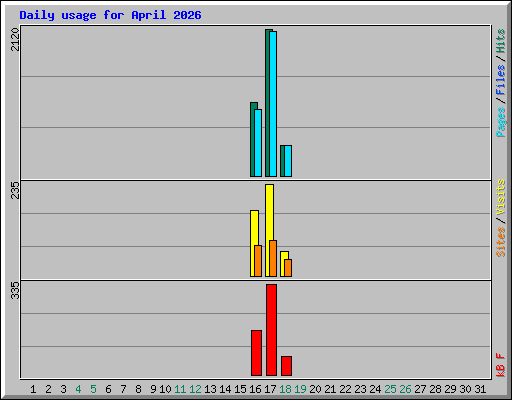Screen dimensions: 512x400
Task: Click day 17 on the x-axis
Action: click(x=270, y=389)
